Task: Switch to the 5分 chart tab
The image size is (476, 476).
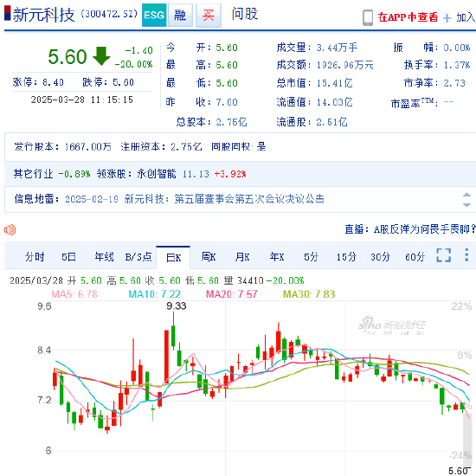Action: tap(312, 257)
